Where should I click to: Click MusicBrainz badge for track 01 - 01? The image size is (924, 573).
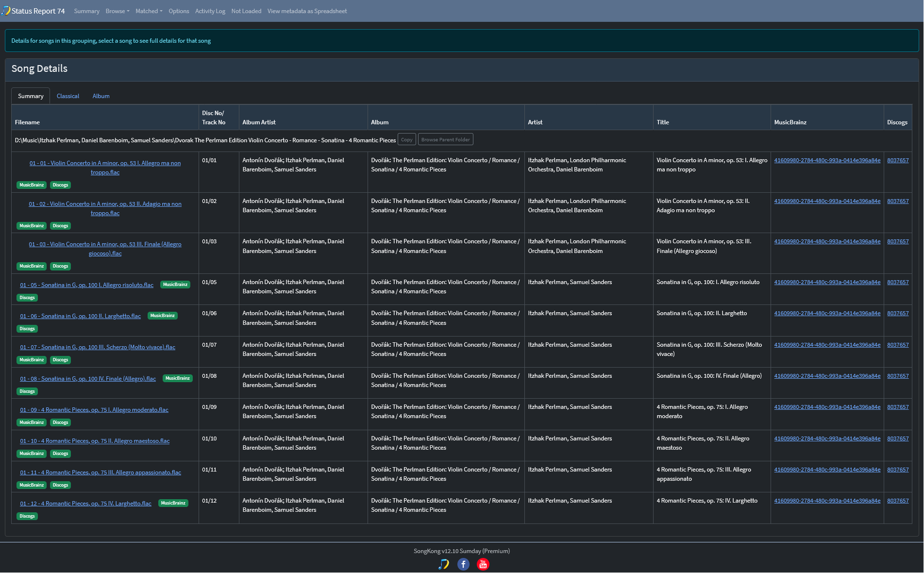pyautogui.click(x=32, y=185)
